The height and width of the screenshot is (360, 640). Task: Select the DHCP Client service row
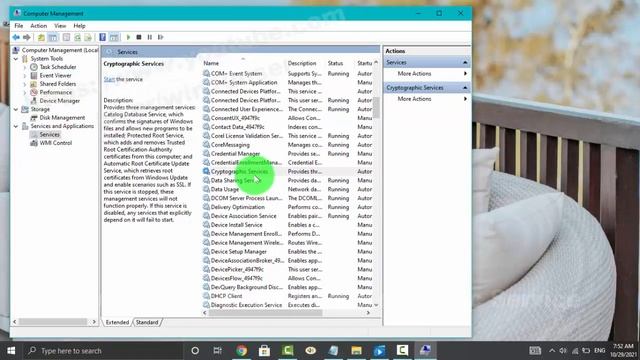pyautogui.click(x=288, y=296)
